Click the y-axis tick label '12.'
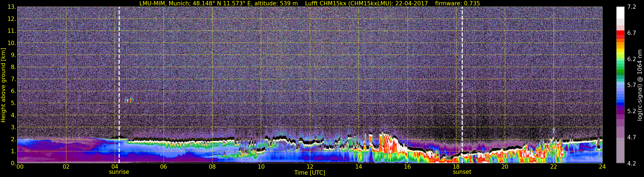Screen dimensions: 644x177 click(x=12, y=19)
